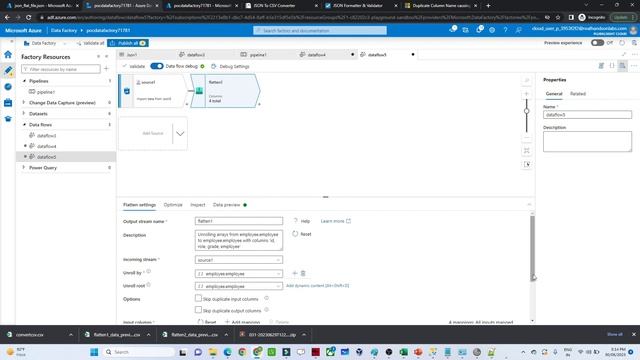Expand Change Data Capture (preview) section

(24, 102)
